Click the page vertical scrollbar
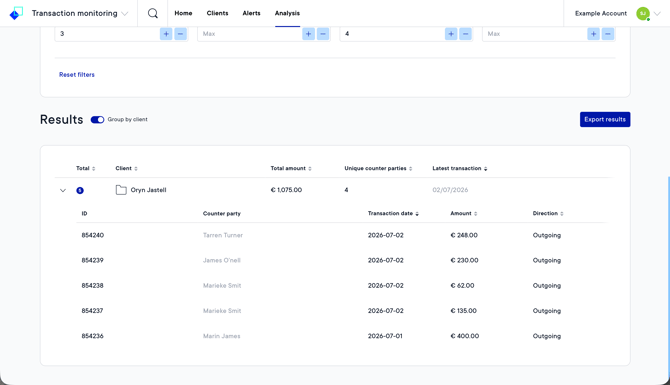Viewport: 670px width, 385px height. click(668, 278)
